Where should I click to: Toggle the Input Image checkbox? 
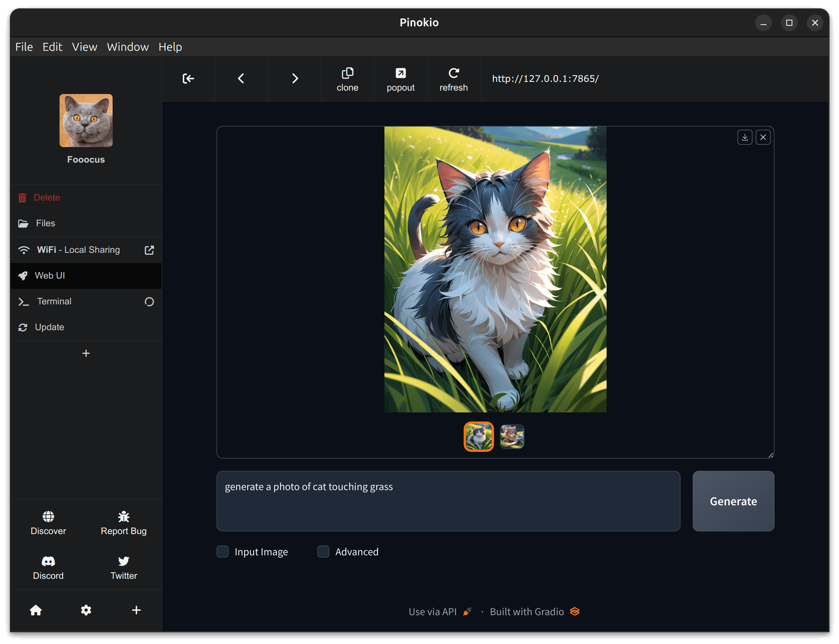(x=223, y=552)
